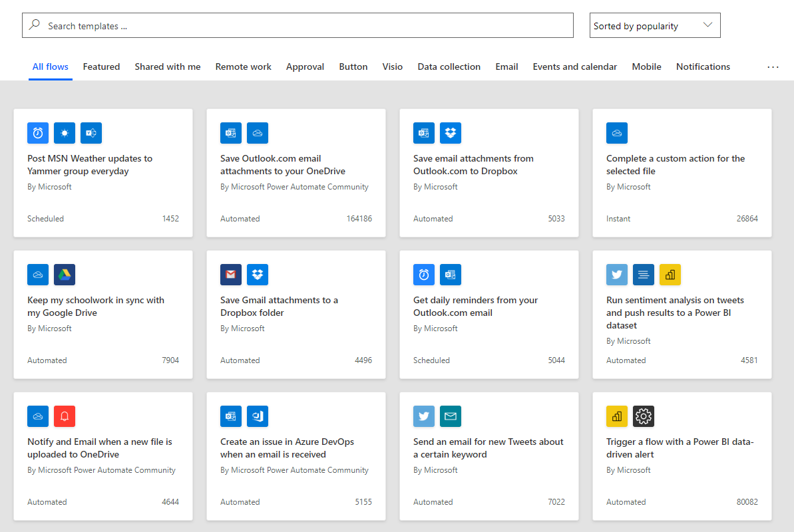The image size is (794, 532).
Task: Click the Azure DevOps icon
Action: 258,416
